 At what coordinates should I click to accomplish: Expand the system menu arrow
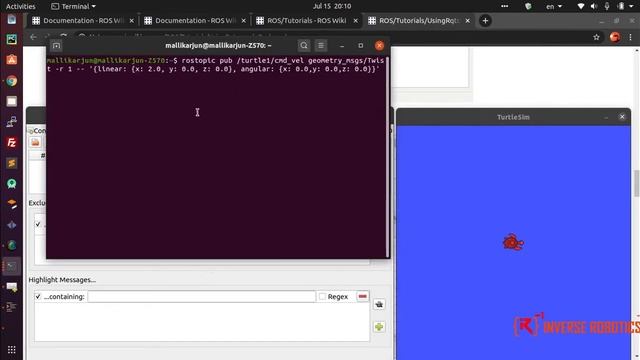pyautogui.click(x=631, y=6)
